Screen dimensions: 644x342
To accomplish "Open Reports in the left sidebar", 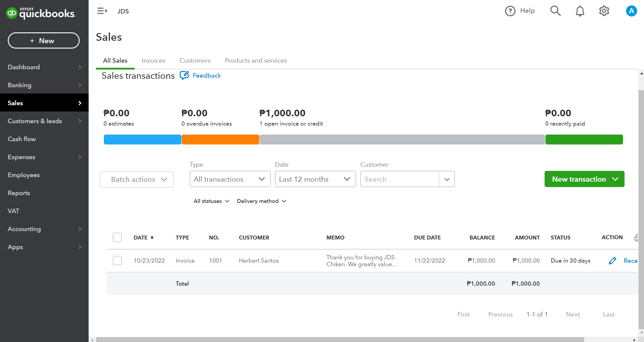I will [x=19, y=193].
